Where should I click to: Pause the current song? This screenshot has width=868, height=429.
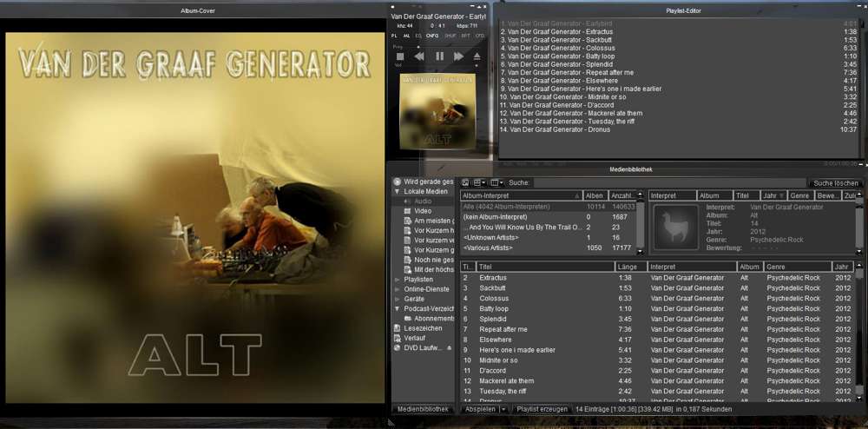(x=439, y=56)
